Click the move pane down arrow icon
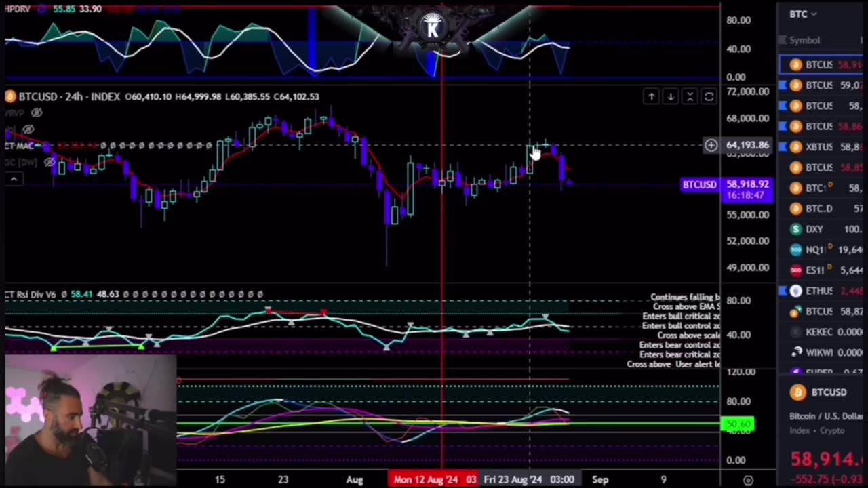The width and height of the screenshot is (868, 488). 670,97
